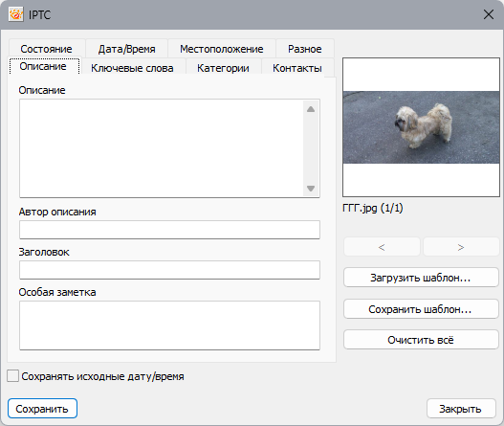The width and height of the screenshot is (504, 426).
Task: Close the IPTC dialog window
Action: 489,14
